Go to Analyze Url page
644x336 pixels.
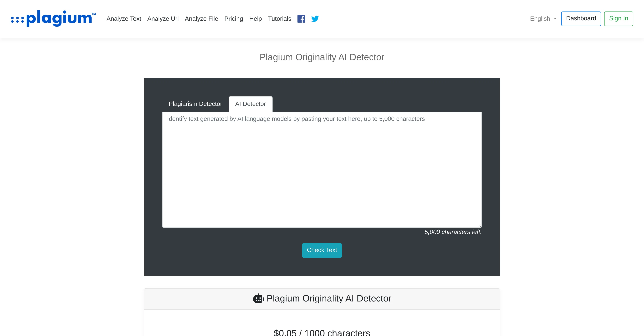click(163, 19)
